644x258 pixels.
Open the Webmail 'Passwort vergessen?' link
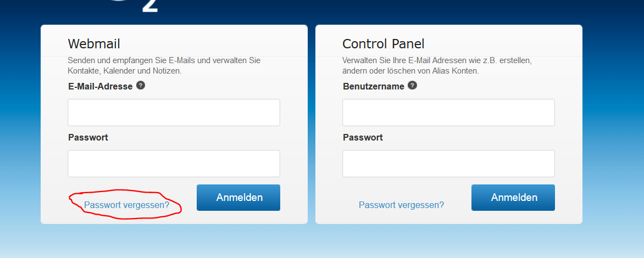[126, 205]
